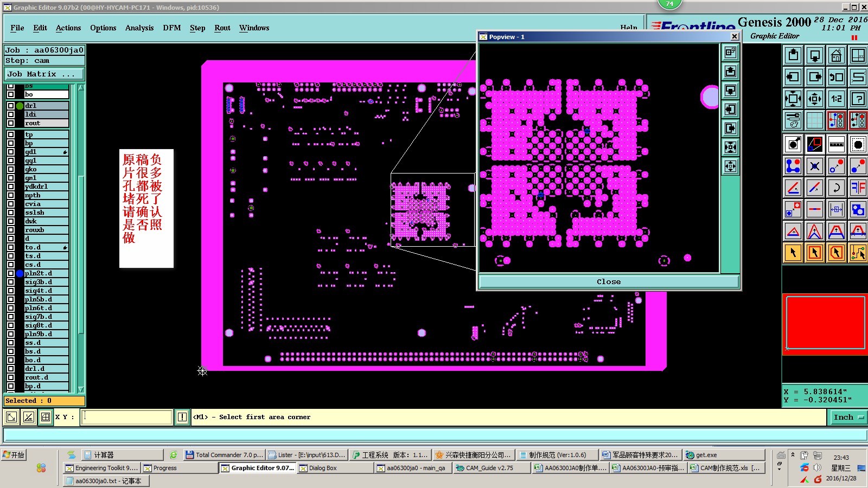
Task: Toggle the ss.d layer checkbox
Action: [11, 343]
